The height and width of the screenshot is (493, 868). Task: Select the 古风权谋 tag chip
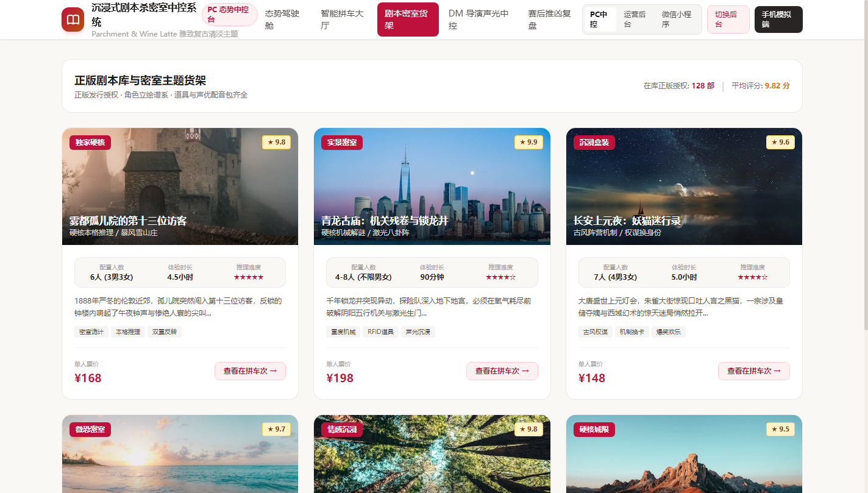click(596, 332)
